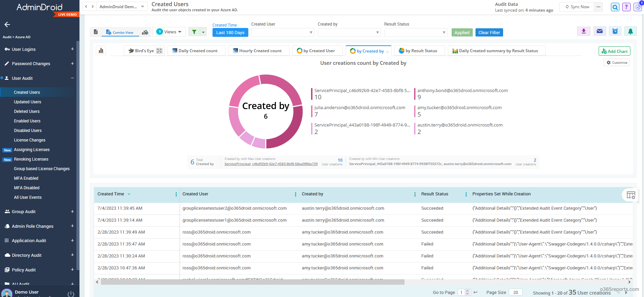Viewport: 644px width, 297px height.
Task: Click Last 180 Days time filter
Action: pyautogui.click(x=230, y=32)
